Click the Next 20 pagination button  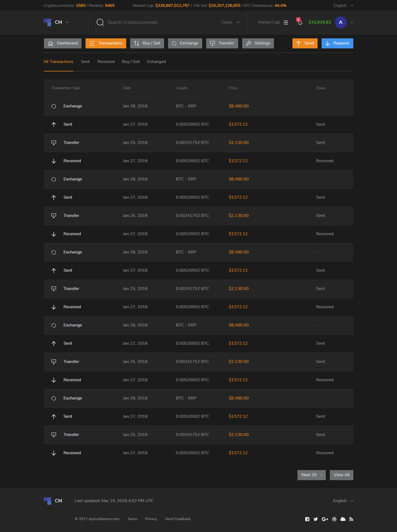[x=311, y=475]
